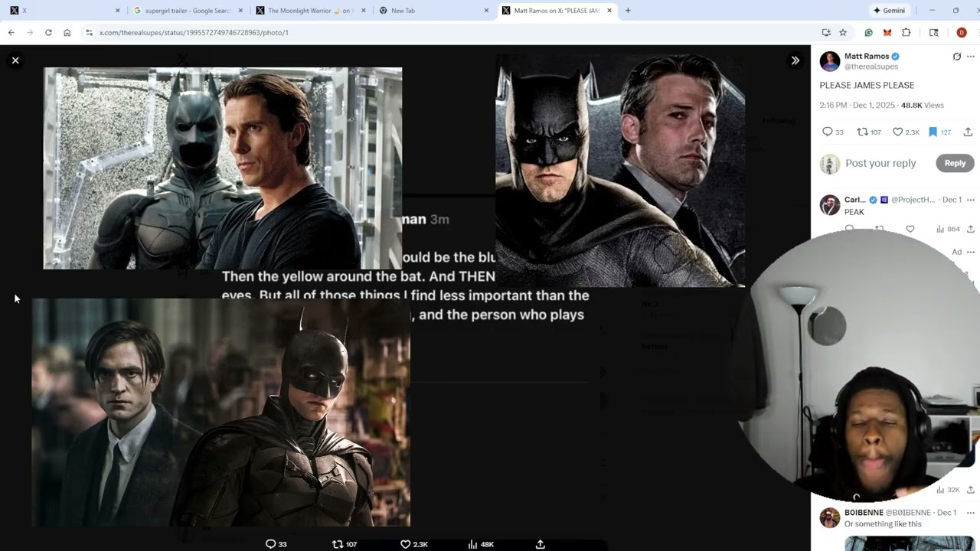
Task: View 48K analytics in bottom photo bar
Action: click(x=481, y=544)
